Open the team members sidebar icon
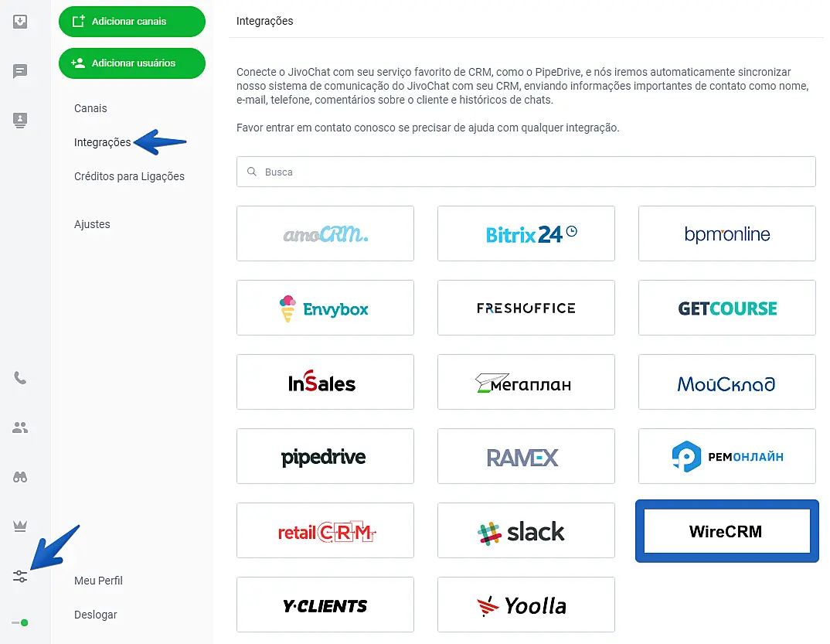The width and height of the screenshot is (830, 644). [20, 427]
